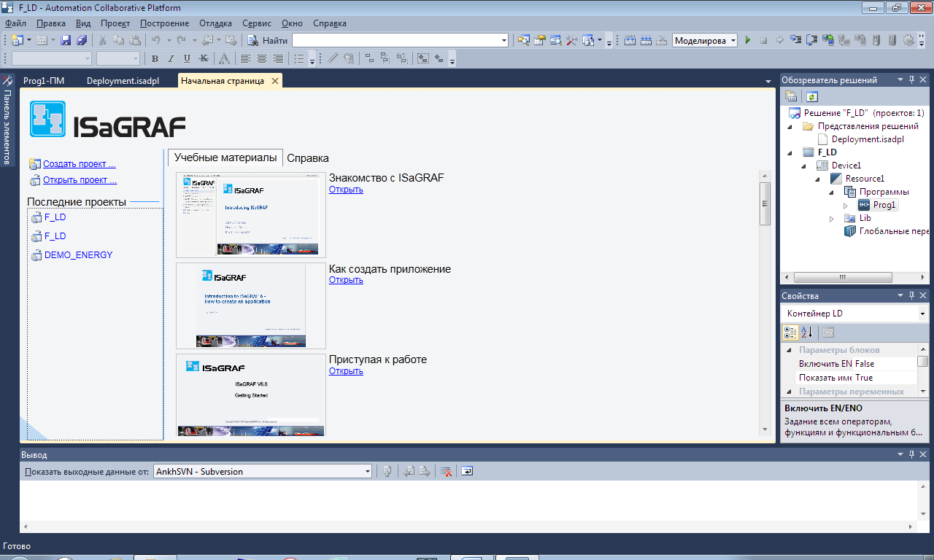Collapse the Device1 tree node
Screen dimensions: 934x560
tap(804, 166)
